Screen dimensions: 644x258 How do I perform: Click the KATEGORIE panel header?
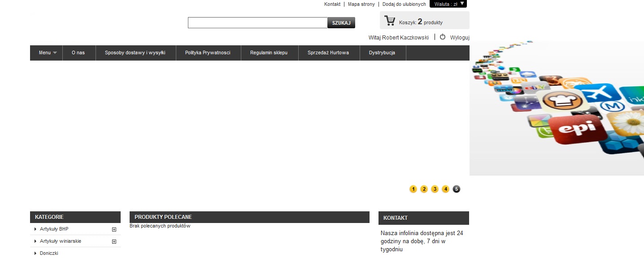(x=75, y=217)
